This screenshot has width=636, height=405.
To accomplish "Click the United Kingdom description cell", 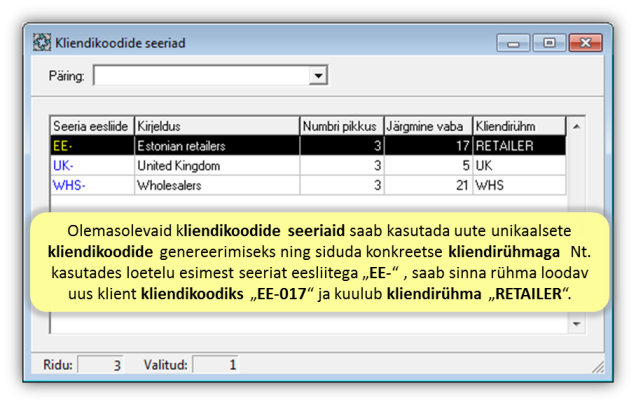I will pos(217,166).
